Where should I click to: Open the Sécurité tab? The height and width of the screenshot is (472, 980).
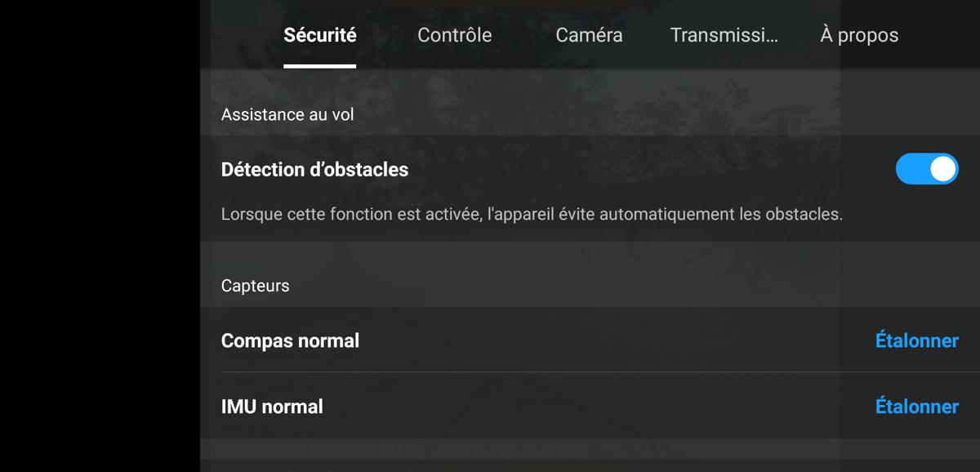click(x=319, y=35)
